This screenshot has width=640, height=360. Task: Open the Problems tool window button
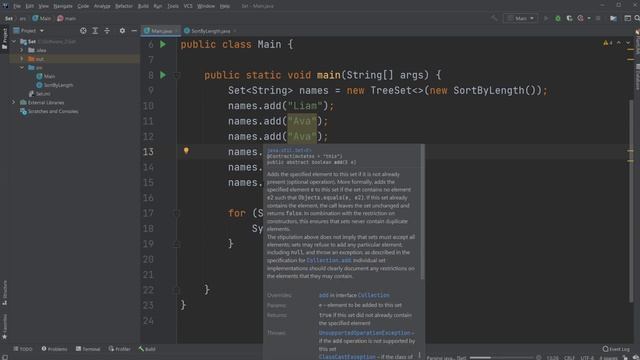pyautogui.click(x=54, y=349)
